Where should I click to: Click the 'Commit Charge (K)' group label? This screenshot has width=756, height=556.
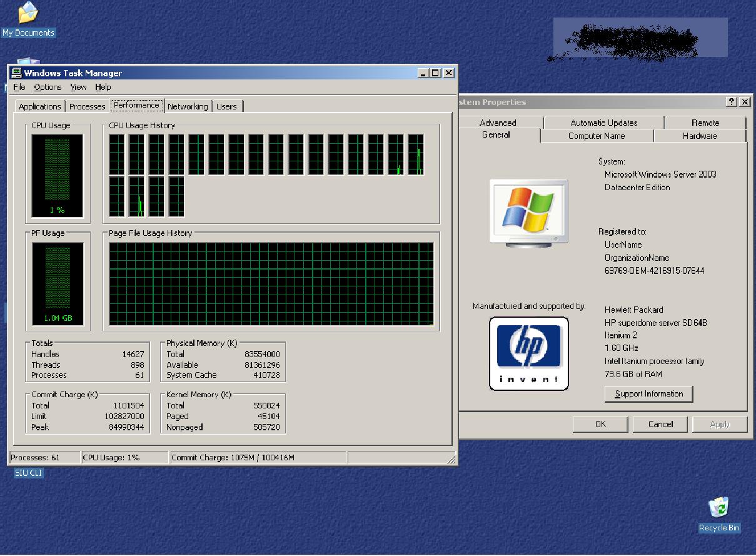pyautogui.click(x=64, y=395)
